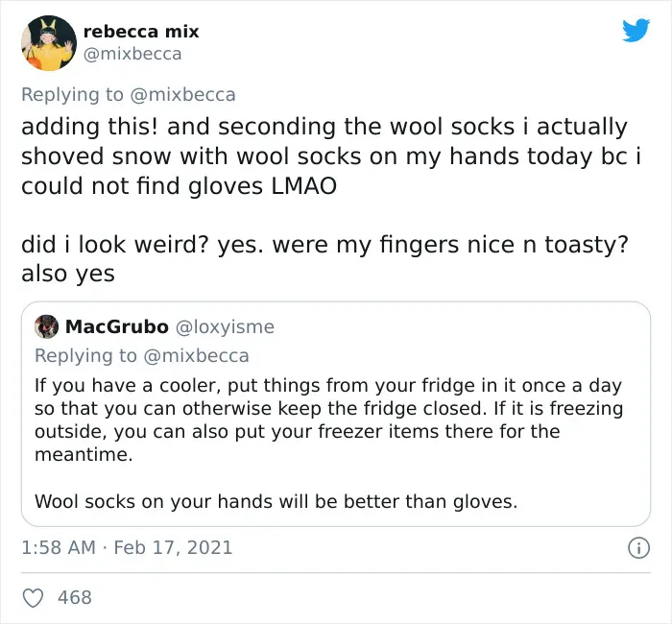Screen dimensions: 672x624
Task: Click the MacGrubo display name
Action: (116, 326)
